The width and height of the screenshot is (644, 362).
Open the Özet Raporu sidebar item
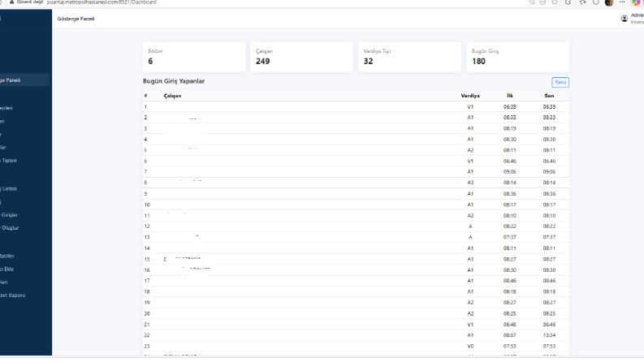pyautogui.click(x=13, y=295)
